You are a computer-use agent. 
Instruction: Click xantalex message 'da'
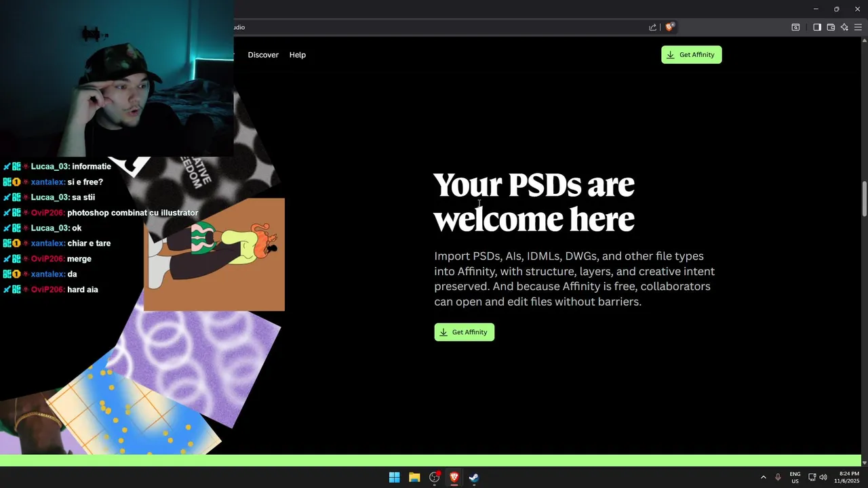coord(72,274)
